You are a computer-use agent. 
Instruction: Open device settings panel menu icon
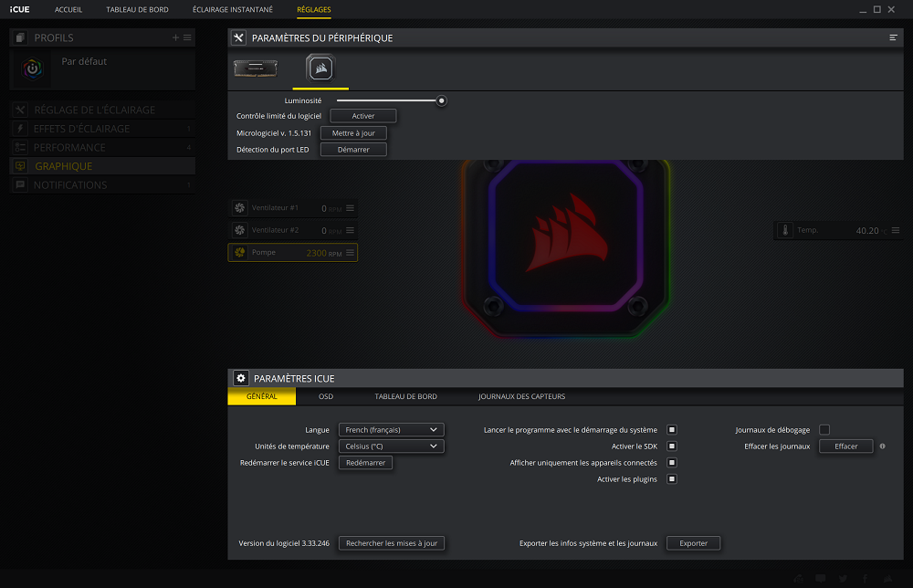(893, 37)
